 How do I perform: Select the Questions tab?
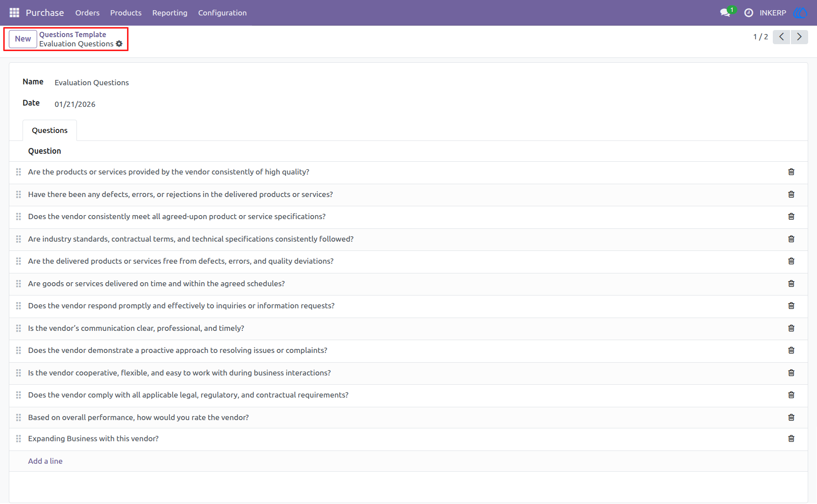coord(50,130)
